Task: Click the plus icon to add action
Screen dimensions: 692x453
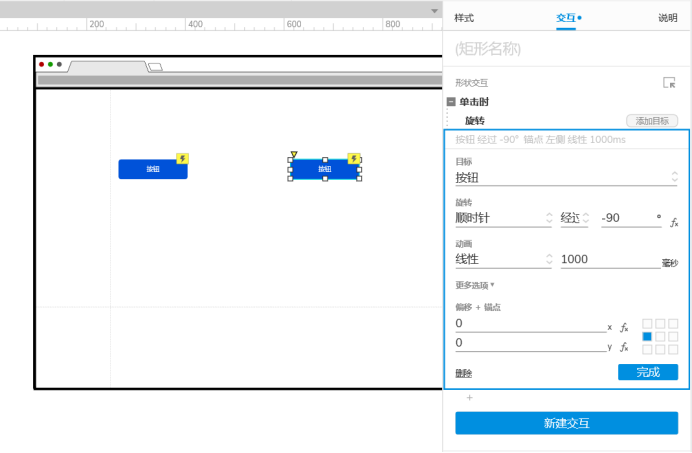Action: (470, 398)
